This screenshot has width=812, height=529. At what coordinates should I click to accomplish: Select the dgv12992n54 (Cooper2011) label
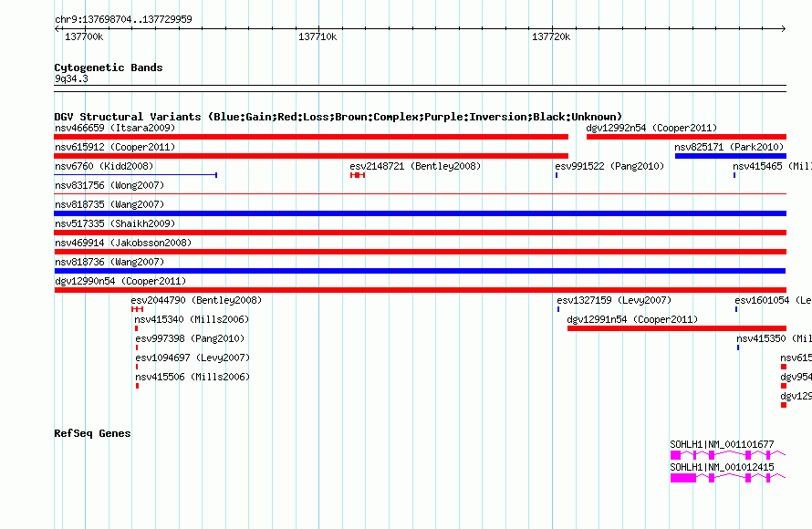tap(651, 128)
